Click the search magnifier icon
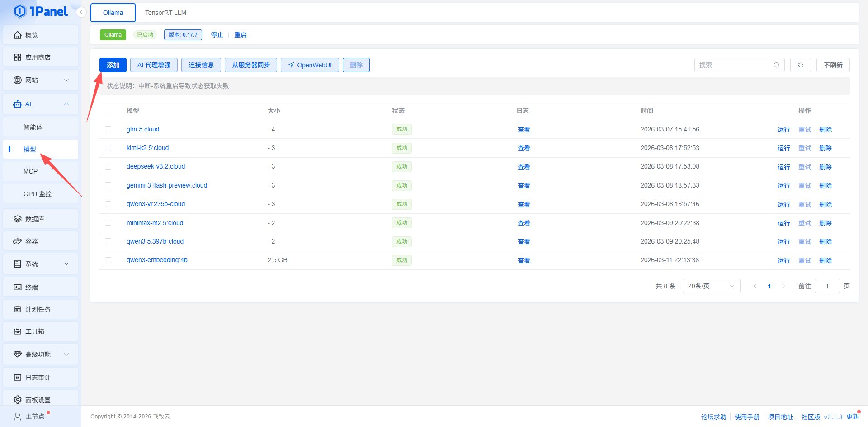 coord(777,65)
